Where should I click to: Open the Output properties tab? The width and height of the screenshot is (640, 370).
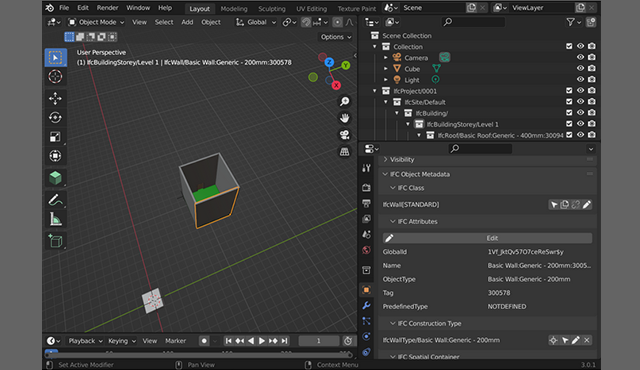[x=366, y=203]
